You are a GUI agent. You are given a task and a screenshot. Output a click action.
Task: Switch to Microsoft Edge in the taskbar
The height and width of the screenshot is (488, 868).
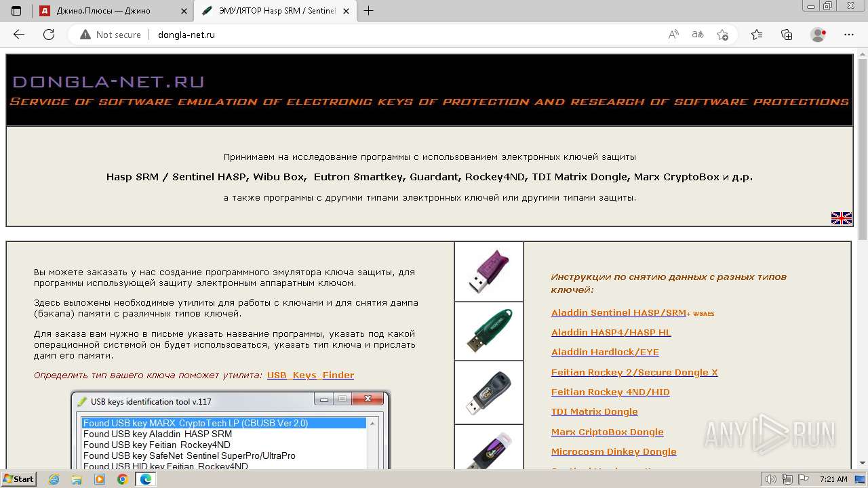pos(145,479)
